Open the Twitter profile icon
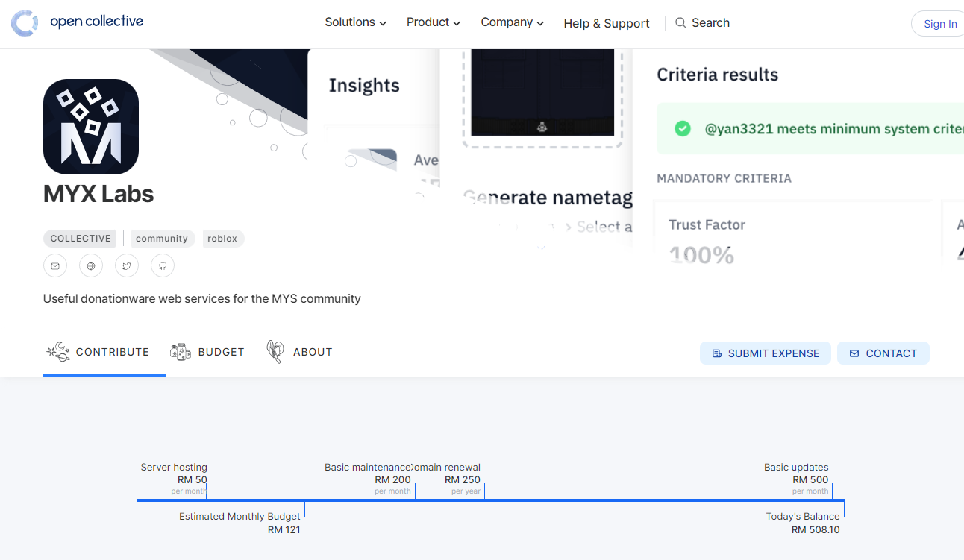 click(127, 265)
